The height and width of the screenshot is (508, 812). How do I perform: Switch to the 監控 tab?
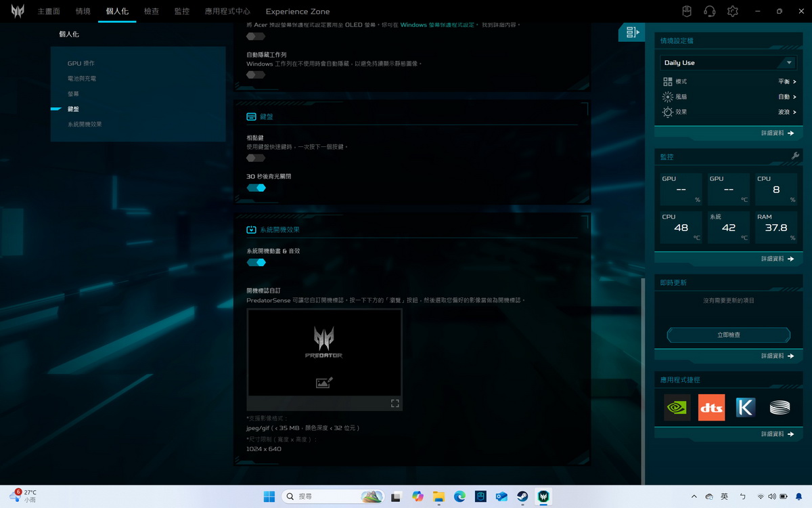(x=181, y=12)
